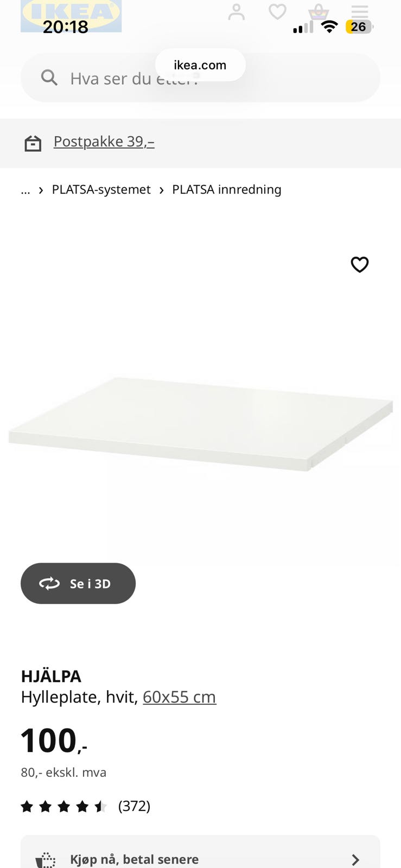The width and height of the screenshot is (401, 868).
Task: Open the hamburger menu
Action: click(360, 12)
